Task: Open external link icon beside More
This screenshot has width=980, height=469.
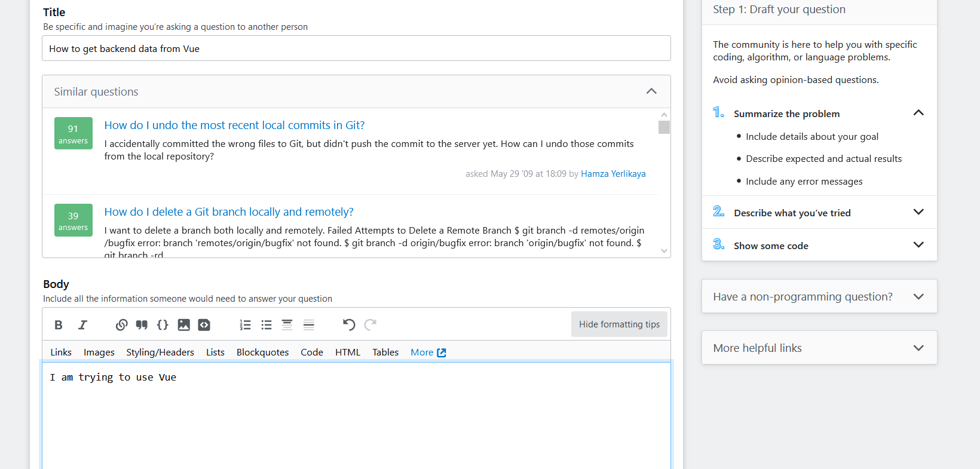Action: click(x=442, y=352)
